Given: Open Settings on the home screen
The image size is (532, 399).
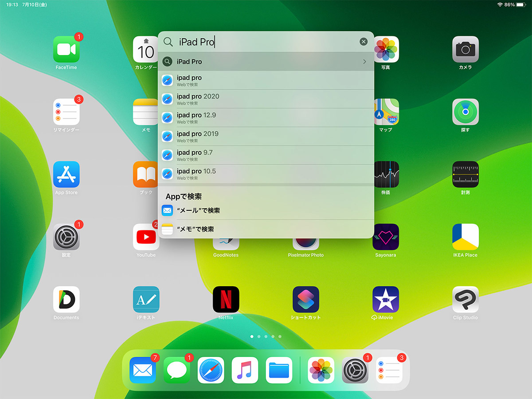Looking at the screenshot, I should pos(66,237).
